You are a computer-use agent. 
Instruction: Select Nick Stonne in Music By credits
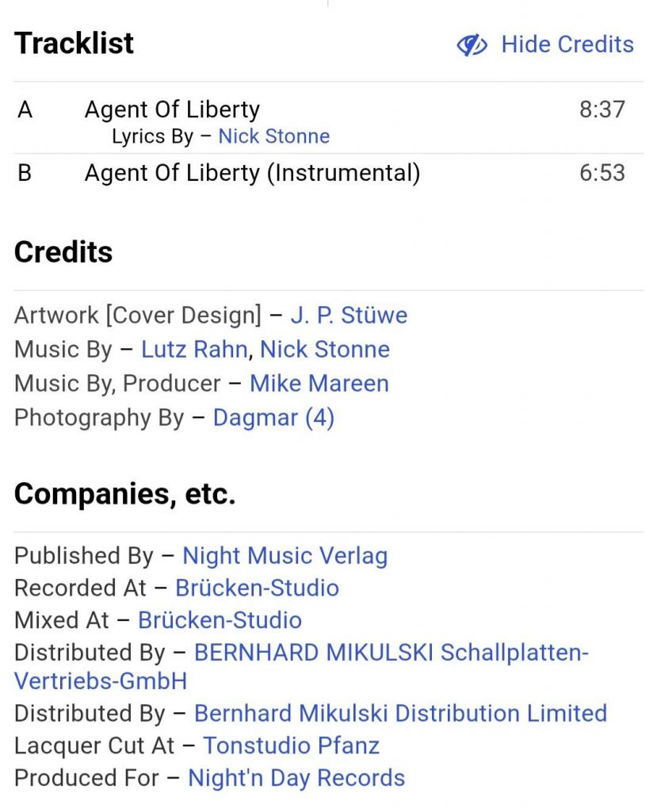[x=325, y=350]
